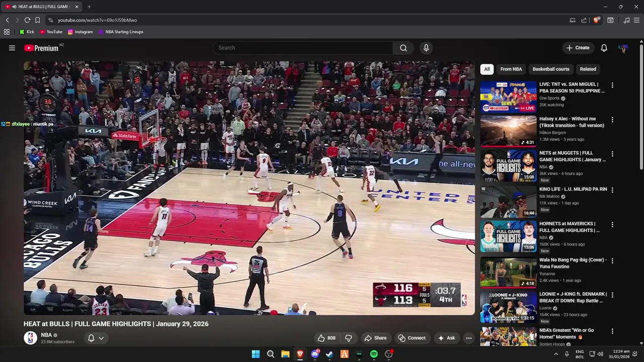644x362 pixels.
Task: Open HORNETS at MAVERICKS highlights thumbnail
Action: click(508, 236)
